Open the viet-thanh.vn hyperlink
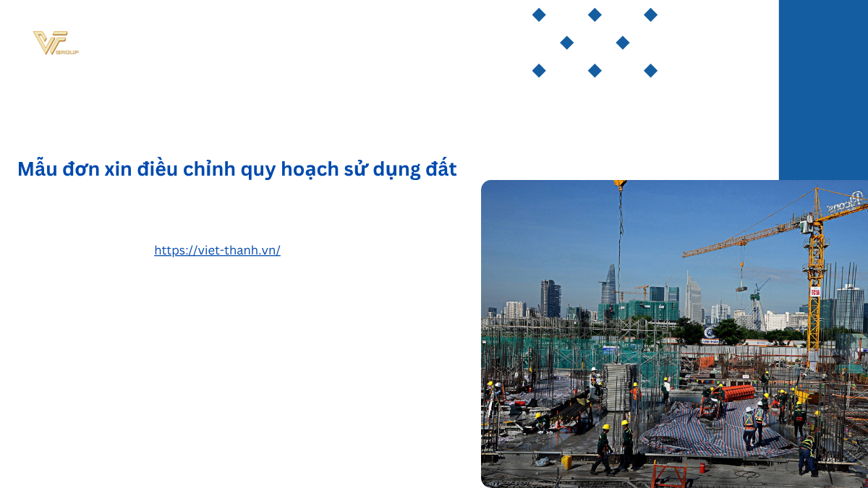 coord(217,250)
